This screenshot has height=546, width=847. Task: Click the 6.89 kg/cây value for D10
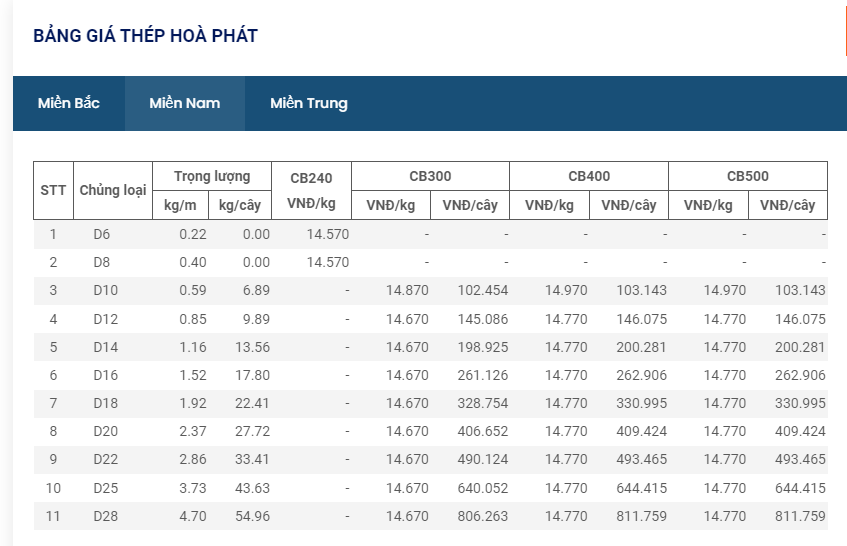pos(256,291)
